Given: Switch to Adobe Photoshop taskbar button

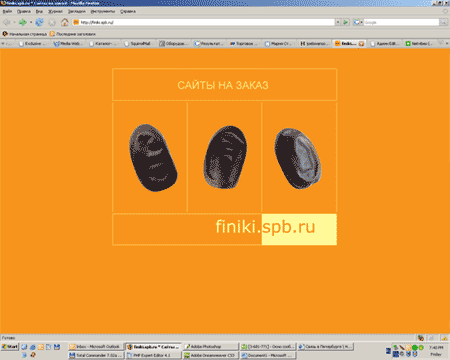Looking at the screenshot, I should coord(211,347).
